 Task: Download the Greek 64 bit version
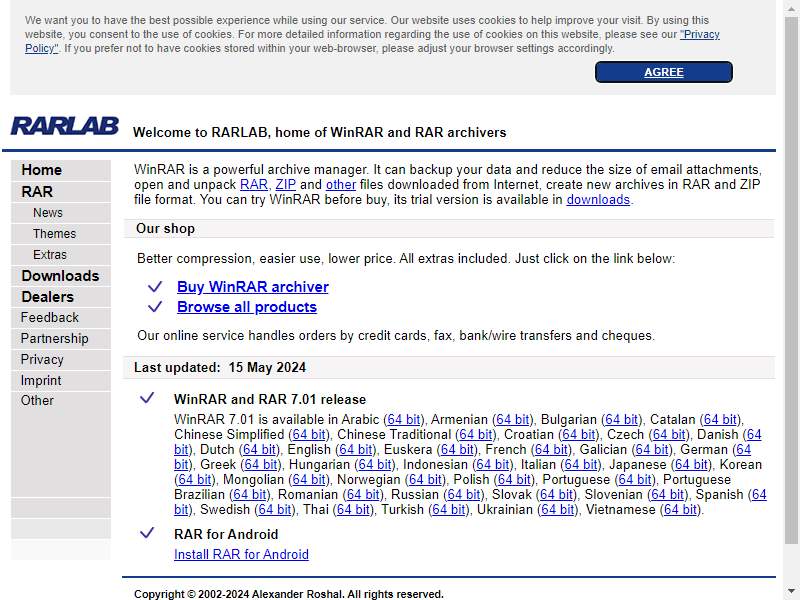tap(261, 464)
